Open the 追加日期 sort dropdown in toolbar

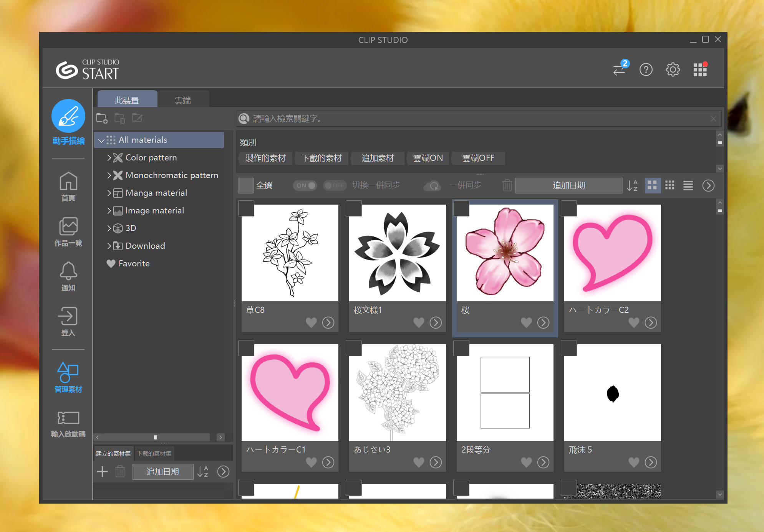[569, 185]
